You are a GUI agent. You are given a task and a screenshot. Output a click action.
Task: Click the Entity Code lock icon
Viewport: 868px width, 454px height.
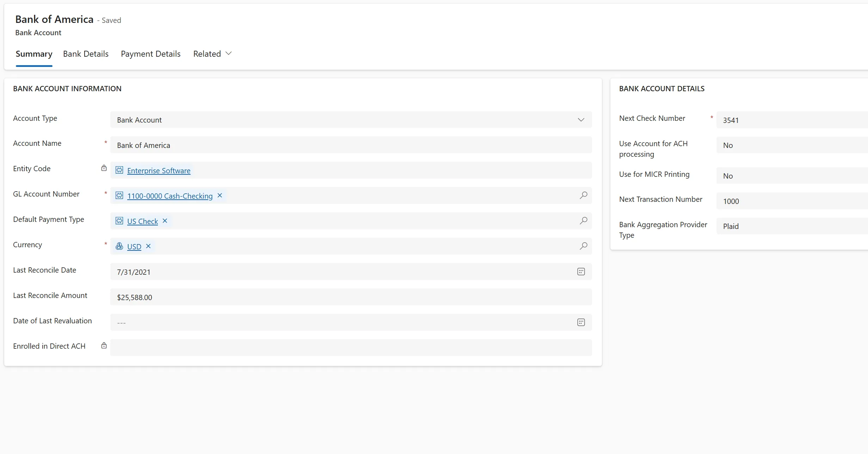click(104, 168)
